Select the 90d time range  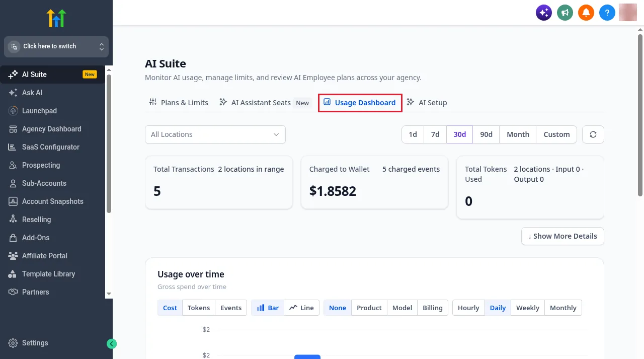tap(486, 134)
